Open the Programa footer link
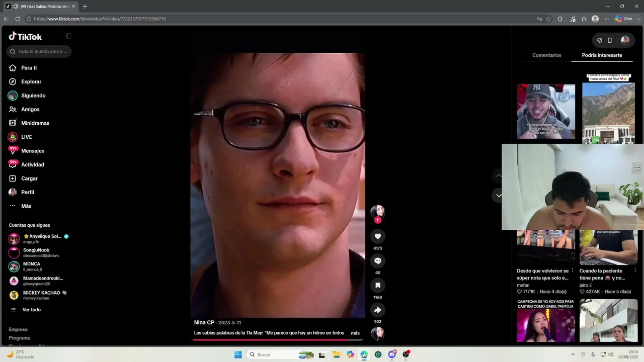 click(x=19, y=338)
